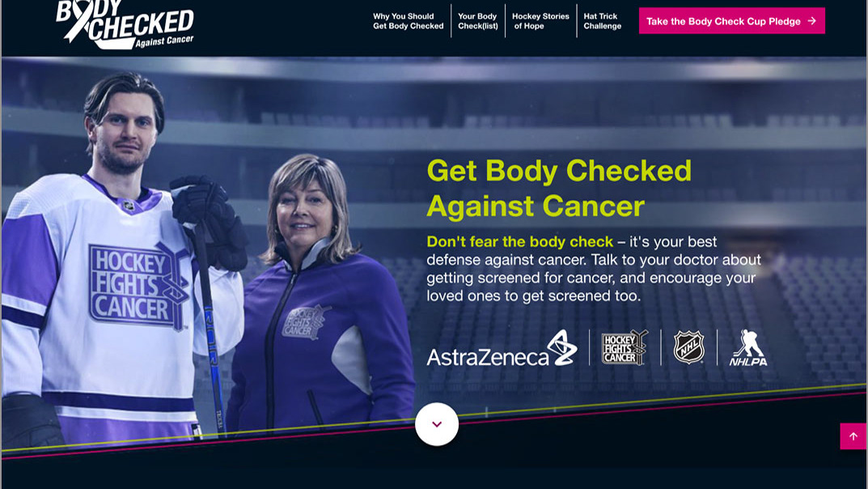Viewport: 868px width, 489px height.
Task: Click the Get Body Checked Against Cancer headline
Action: [x=559, y=189]
